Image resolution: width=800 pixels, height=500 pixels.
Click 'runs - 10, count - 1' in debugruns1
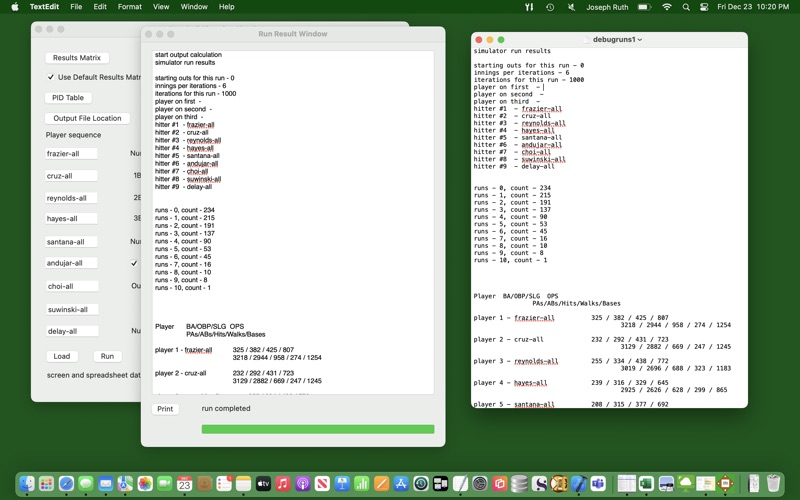point(510,260)
